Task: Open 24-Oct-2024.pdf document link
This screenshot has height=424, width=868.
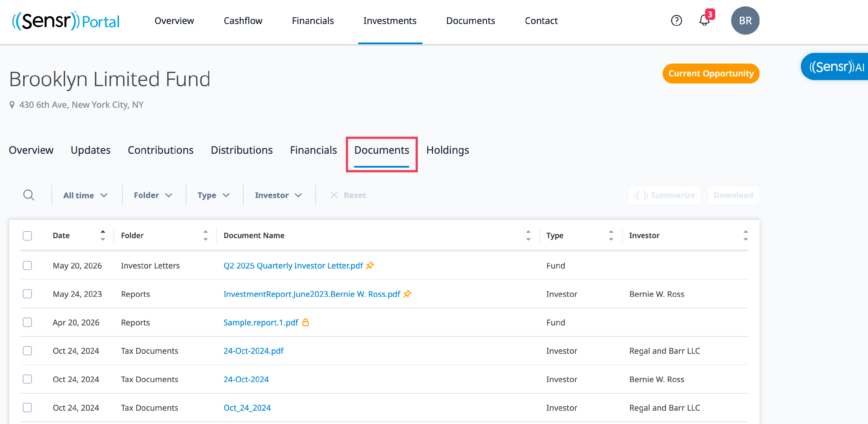Action: tap(253, 351)
